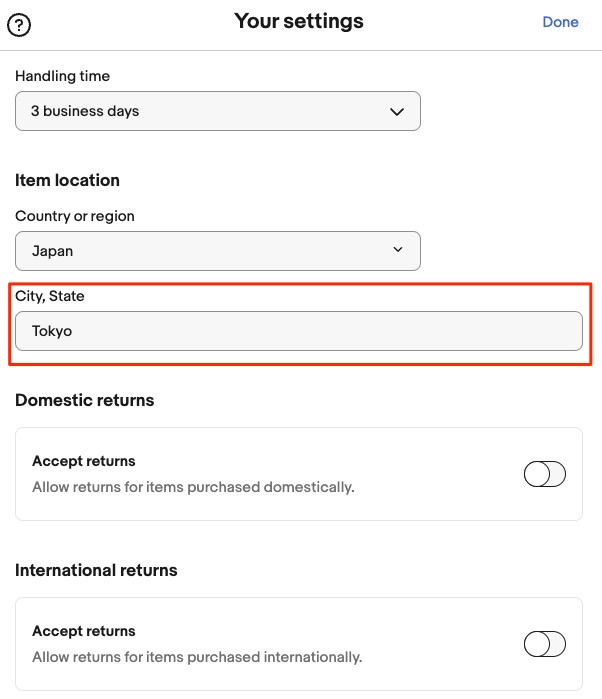
Task: Click the Handling time label
Action: coord(62,76)
